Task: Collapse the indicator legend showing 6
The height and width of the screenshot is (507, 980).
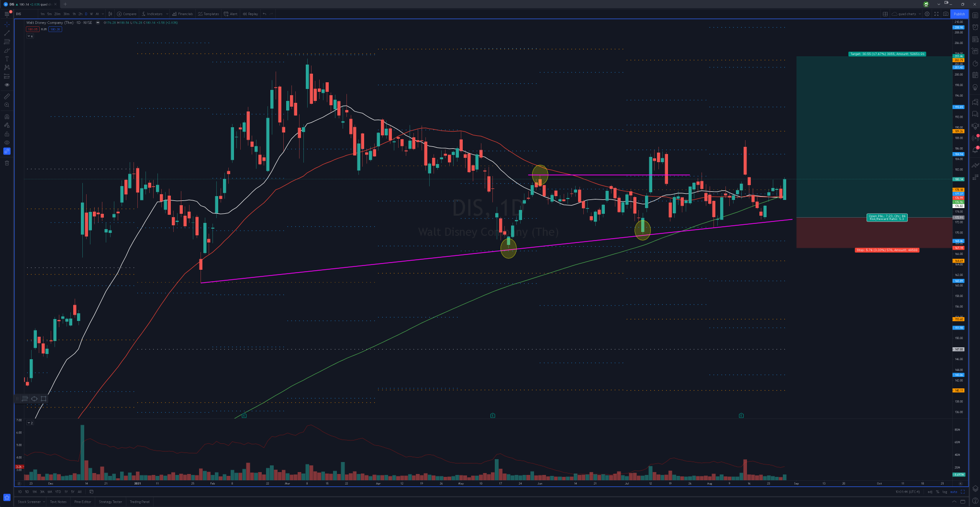Action: point(30,36)
